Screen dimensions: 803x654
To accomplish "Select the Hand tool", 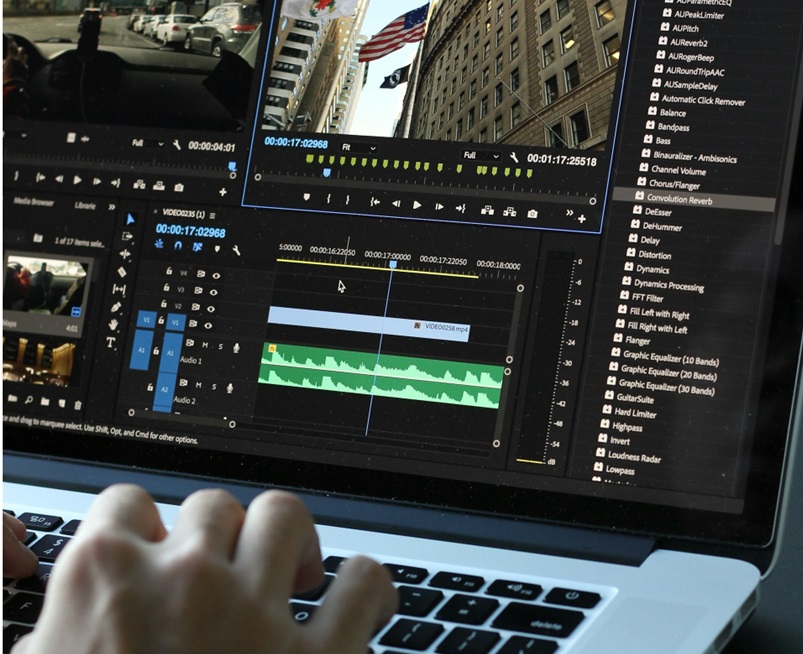I will (x=113, y=324).
